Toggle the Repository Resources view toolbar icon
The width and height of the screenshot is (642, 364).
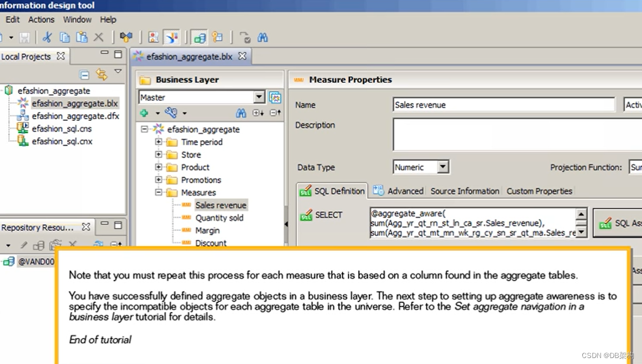(200, 38)
